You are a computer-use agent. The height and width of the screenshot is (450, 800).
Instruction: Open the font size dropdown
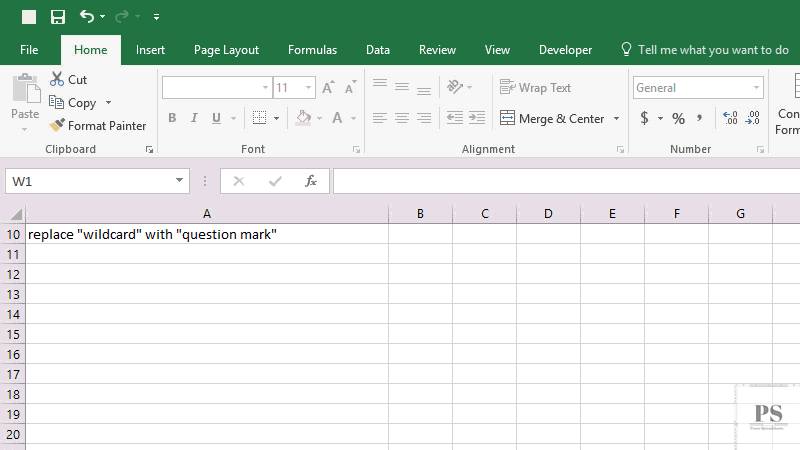tap(308, 88)
